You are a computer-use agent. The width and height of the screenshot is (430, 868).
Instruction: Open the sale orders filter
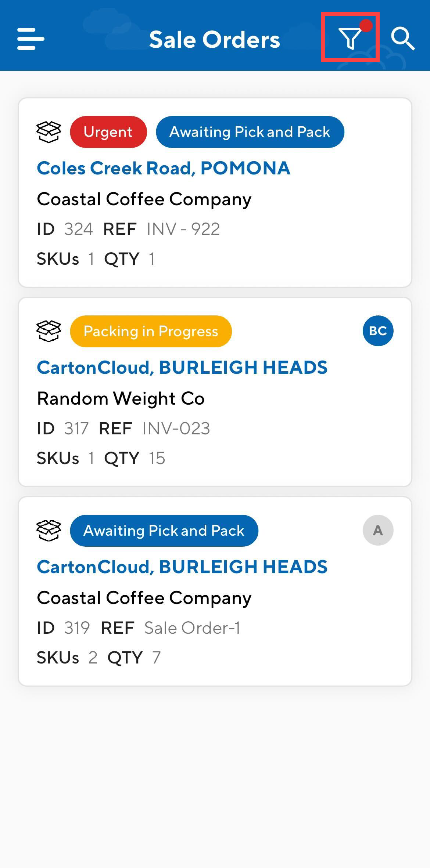tap(350, 38)
